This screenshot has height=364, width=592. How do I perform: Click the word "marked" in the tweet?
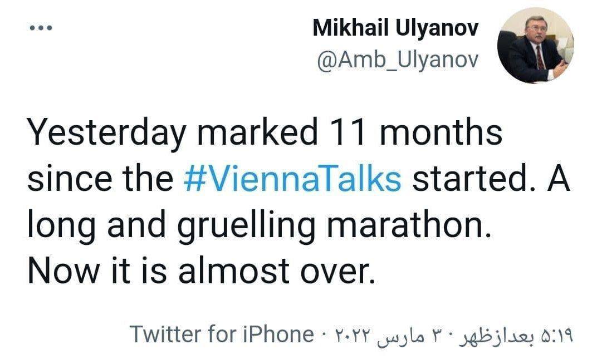click(257, 132)
